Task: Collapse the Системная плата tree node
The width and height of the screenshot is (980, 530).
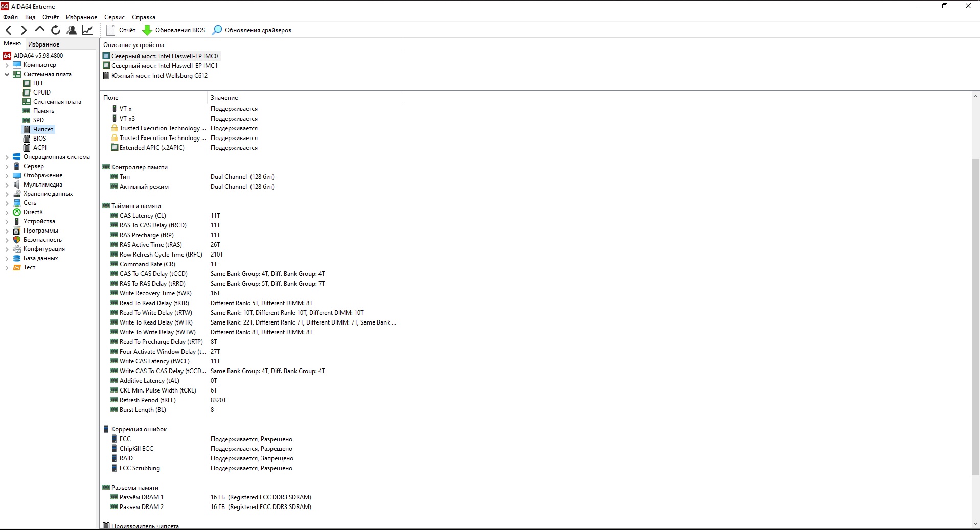Action: 7,74
